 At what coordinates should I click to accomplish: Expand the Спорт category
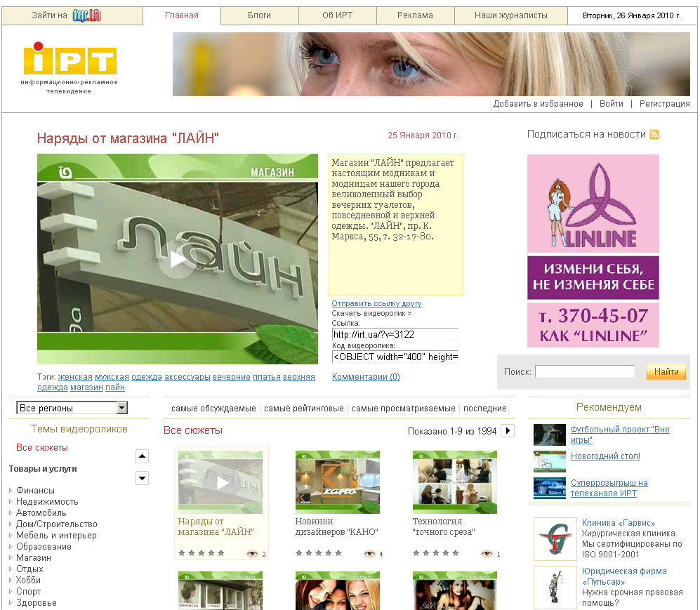pos(11,591)
